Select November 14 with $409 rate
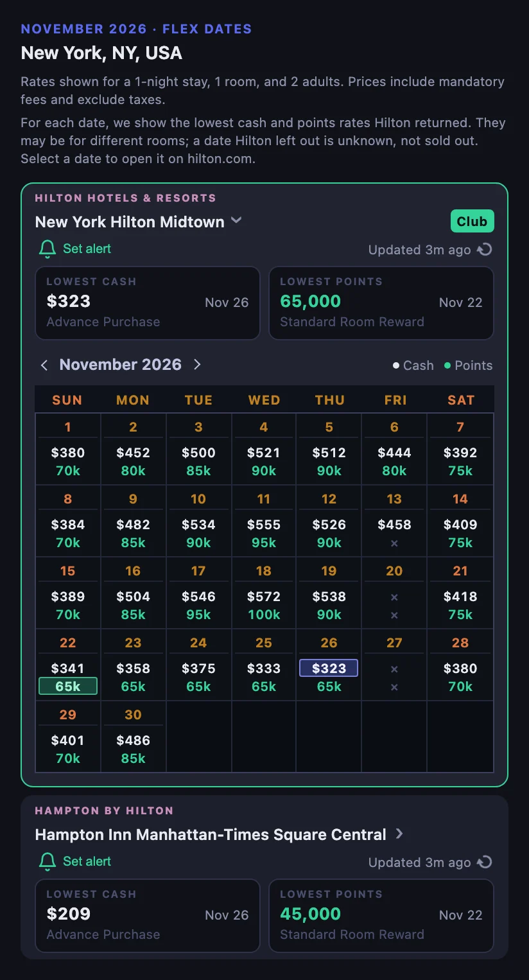The width and height of the screenshot is (529, 980). click(x=460, y=521)
